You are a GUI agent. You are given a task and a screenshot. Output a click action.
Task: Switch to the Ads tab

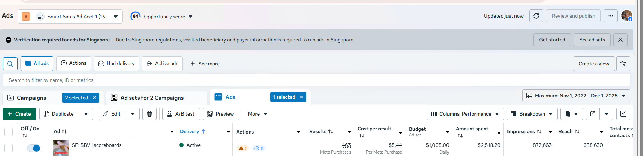(x=230, y=97)
